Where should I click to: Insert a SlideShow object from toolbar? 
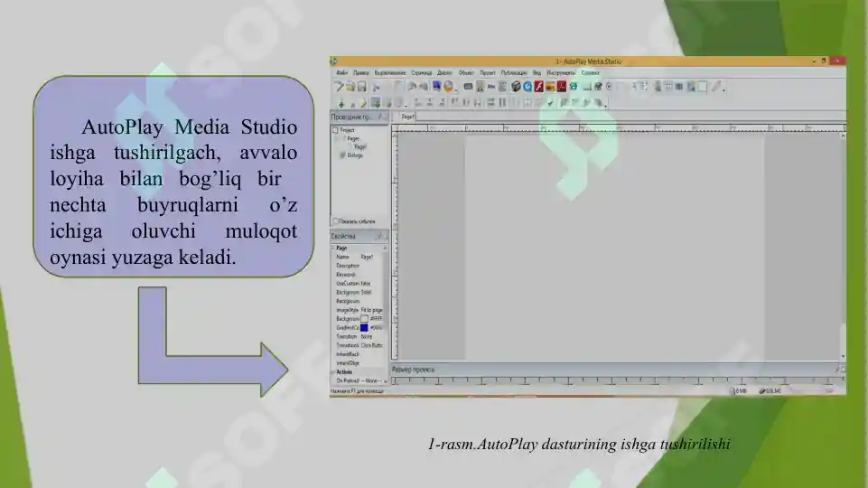(550, 87)
